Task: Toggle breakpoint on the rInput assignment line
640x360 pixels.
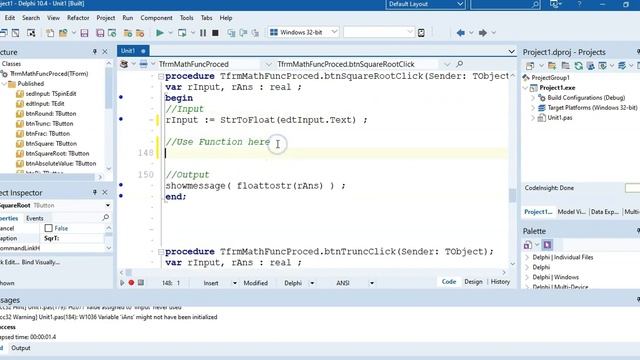Action: [x=121, y=119]
